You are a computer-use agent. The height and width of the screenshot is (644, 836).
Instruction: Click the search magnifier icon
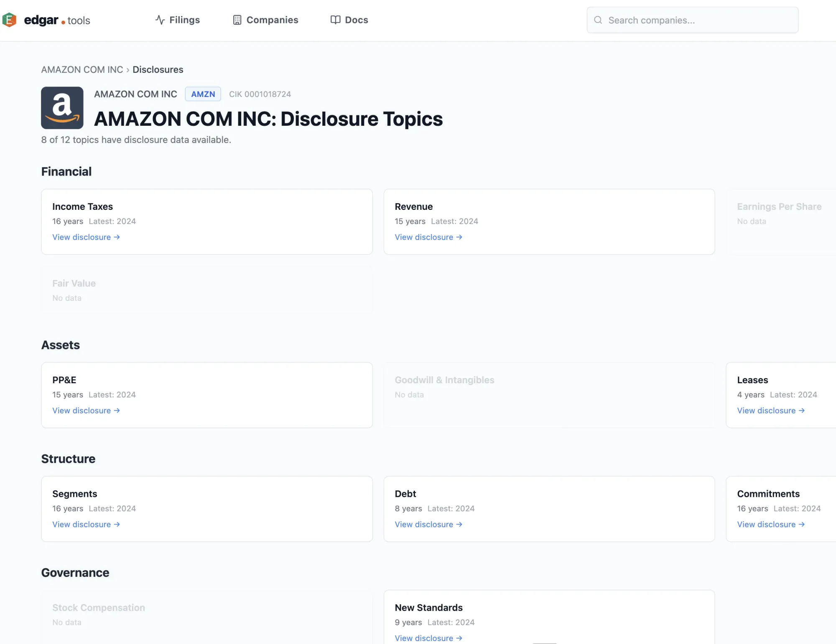point(598,20)
